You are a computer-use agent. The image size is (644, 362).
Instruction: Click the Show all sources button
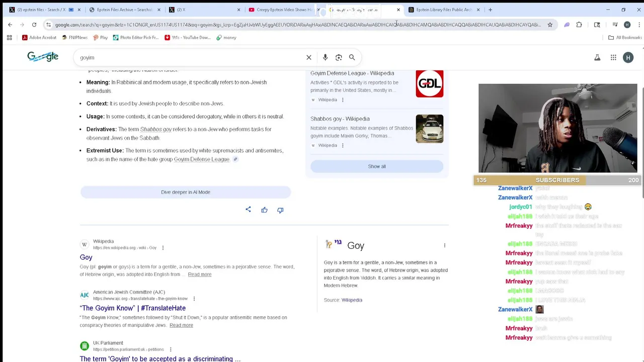click(x=377, y=166)
